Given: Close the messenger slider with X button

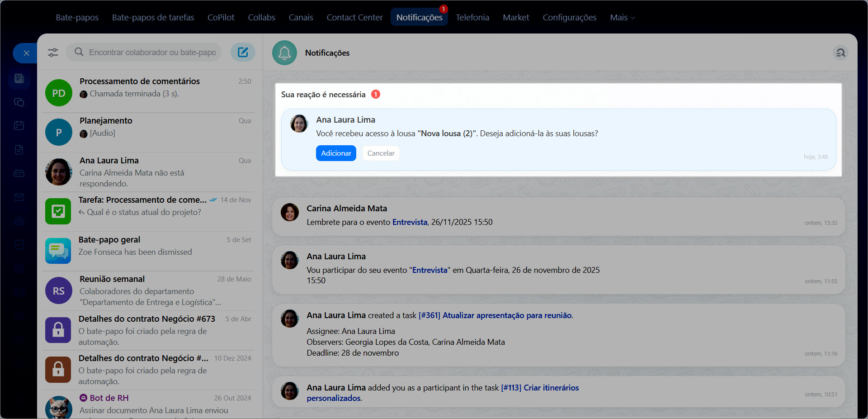Looking at the screenshot, I should [26, 53].
